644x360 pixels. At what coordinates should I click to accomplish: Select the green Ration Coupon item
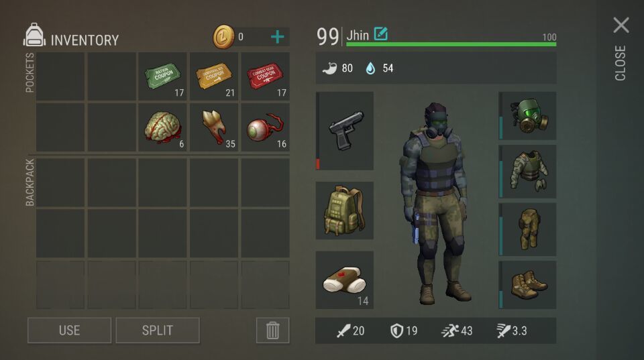pyautogui.click(x=162, y=76)
